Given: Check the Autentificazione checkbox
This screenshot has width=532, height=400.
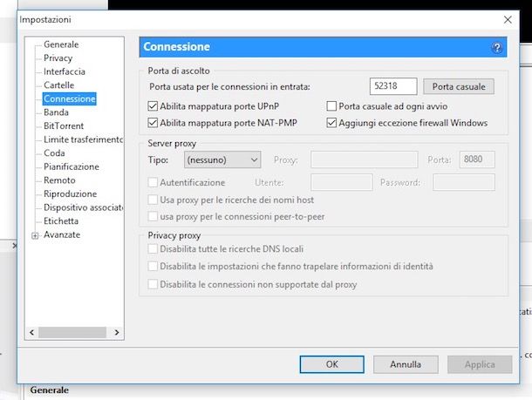Looking at the screenshot, I should [153, 182].
